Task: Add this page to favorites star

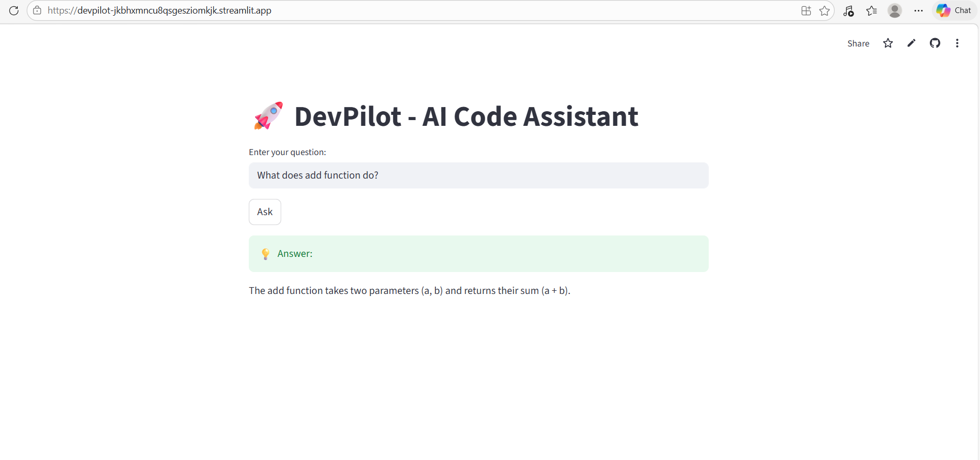Action: [x=824, y=10]
